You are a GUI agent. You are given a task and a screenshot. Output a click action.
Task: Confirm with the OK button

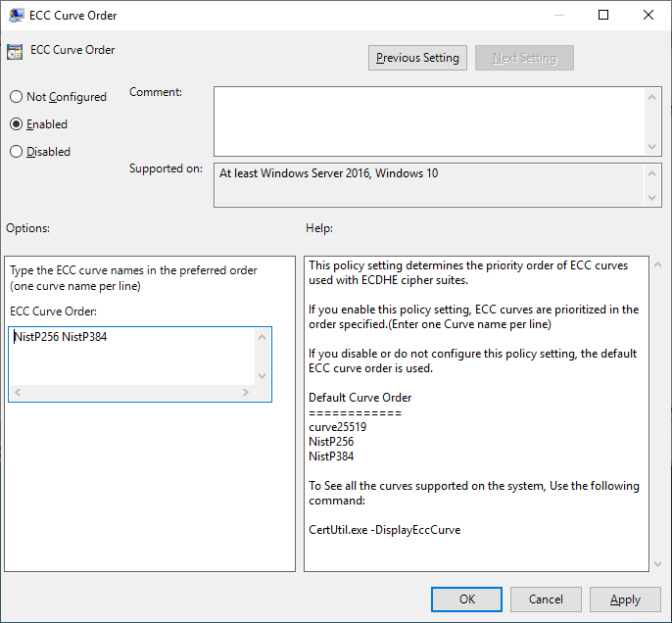[466, 599]
